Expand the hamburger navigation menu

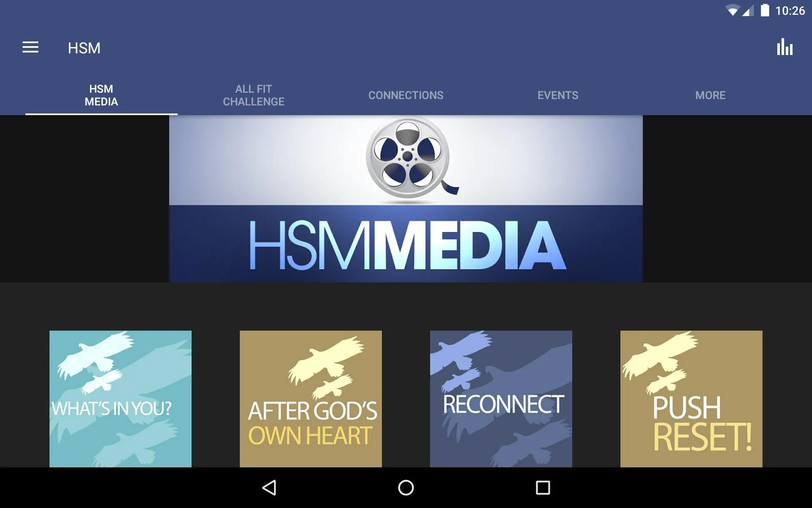pos(30,48)
